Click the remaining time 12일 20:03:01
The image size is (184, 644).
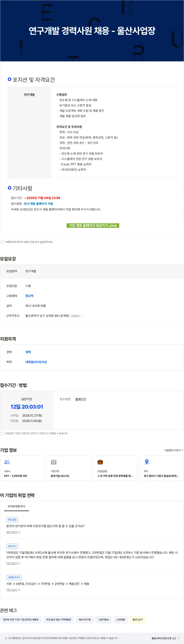click(27, 407)
